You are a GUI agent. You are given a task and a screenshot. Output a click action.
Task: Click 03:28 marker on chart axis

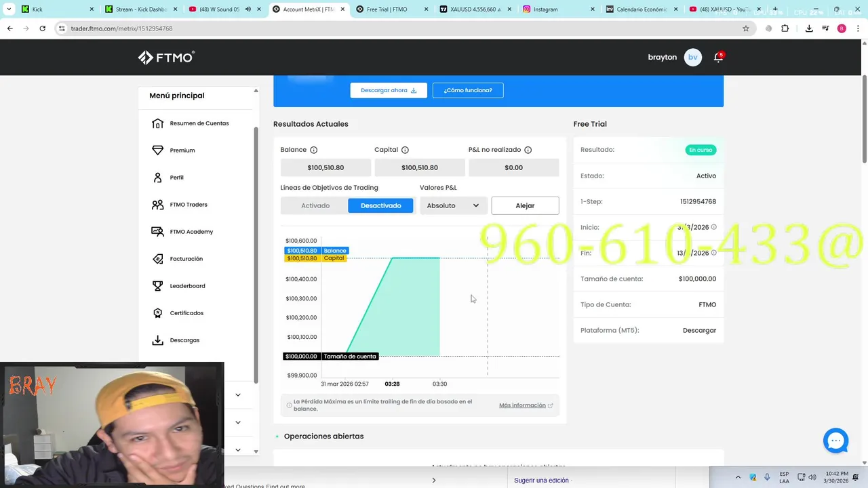point(392,384)
